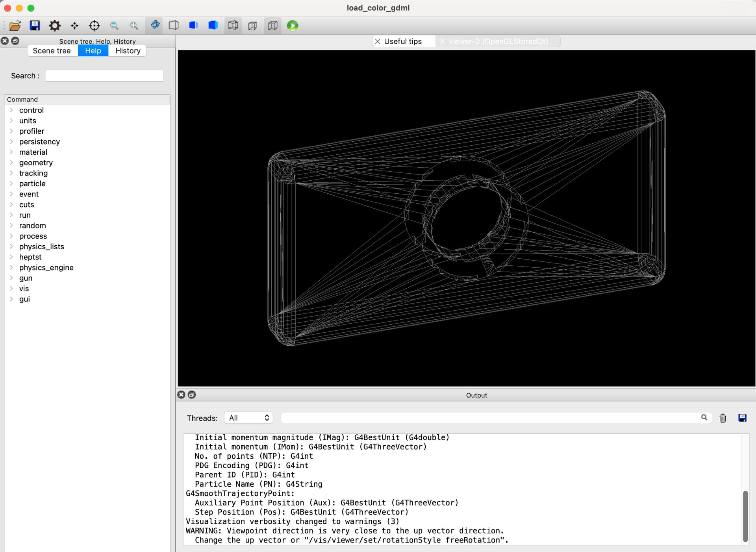Expand the vis command group
Screen dimensions: 756x552
[11, 288]
